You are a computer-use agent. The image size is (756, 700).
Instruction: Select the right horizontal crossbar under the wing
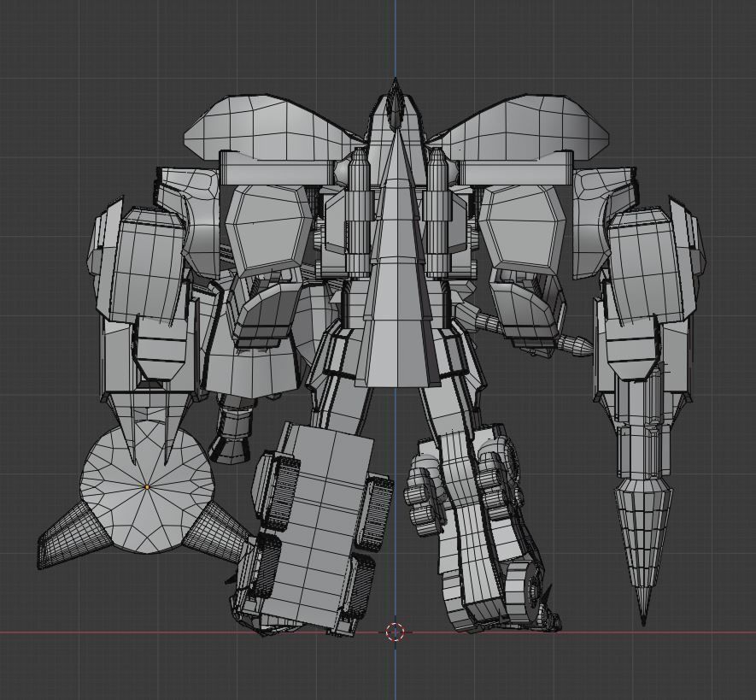pos(515,169)
